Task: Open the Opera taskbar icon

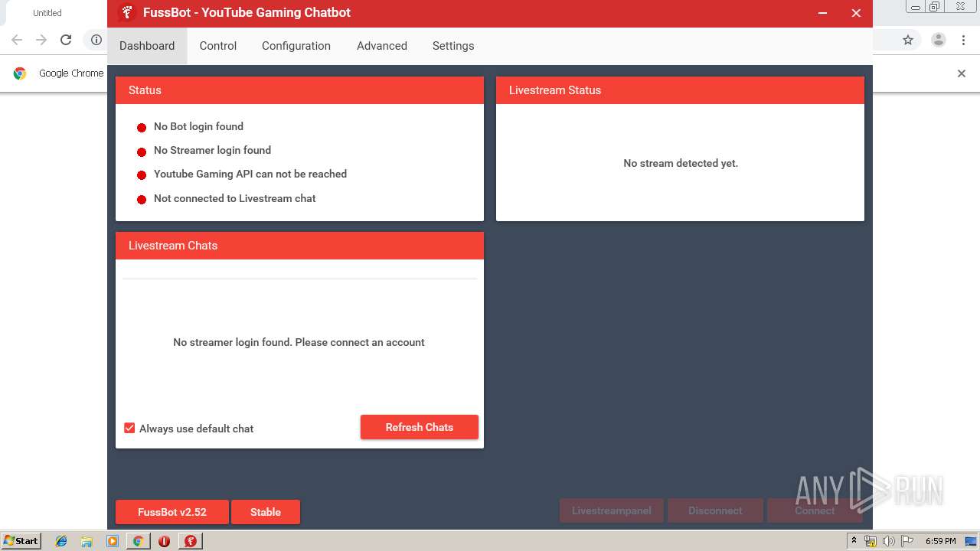Action: [x=165, y=541]
